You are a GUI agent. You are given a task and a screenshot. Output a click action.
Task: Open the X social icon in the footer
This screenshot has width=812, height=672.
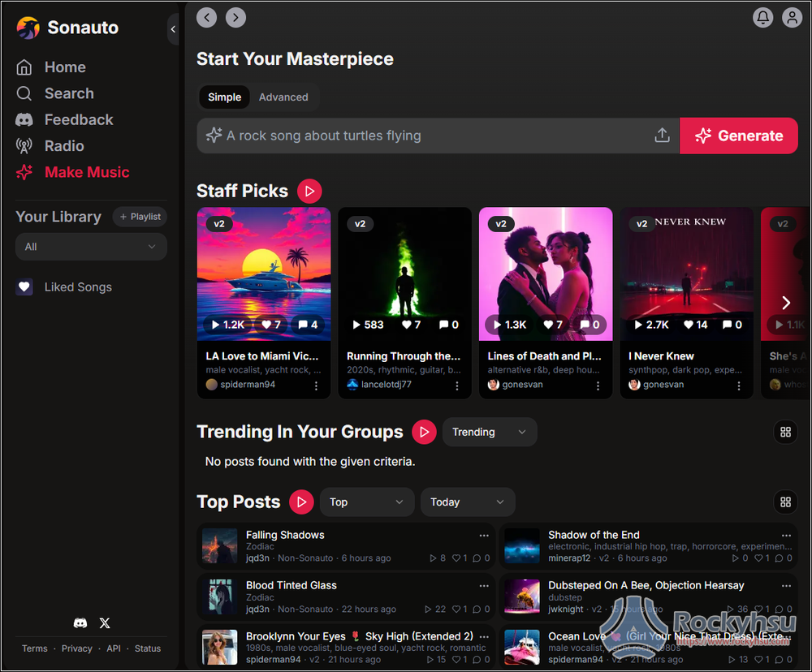pyautogui.click(x=105, y=622)
